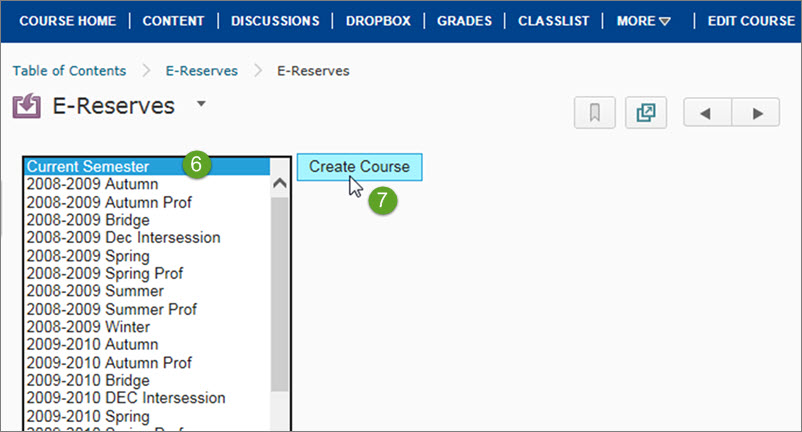Follow the E-Reserves breadcrumb link
The height and width of the screenshot is (432, 802).
tap(201, 71)
